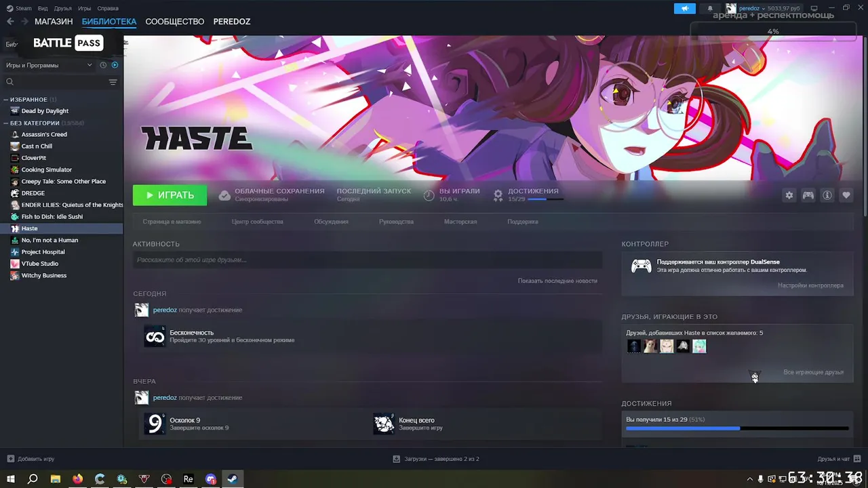Open Windows taskbar search
The height and width of the screenshot is (488, 868).
[x=33, y=479]
